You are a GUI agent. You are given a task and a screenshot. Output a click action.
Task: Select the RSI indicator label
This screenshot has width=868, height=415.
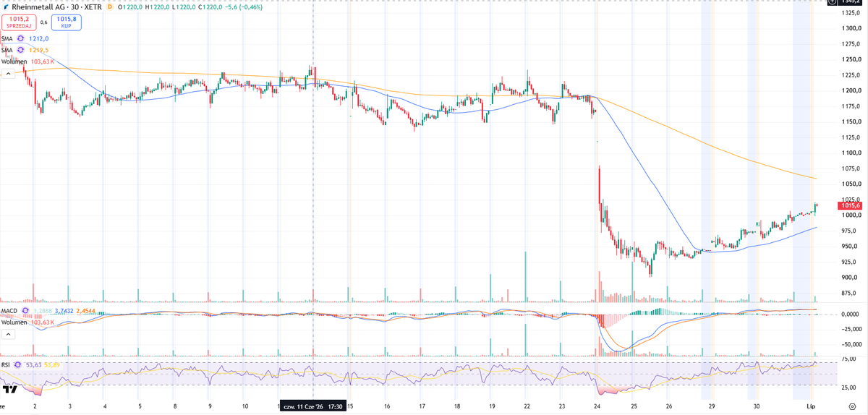coord(5,365)
